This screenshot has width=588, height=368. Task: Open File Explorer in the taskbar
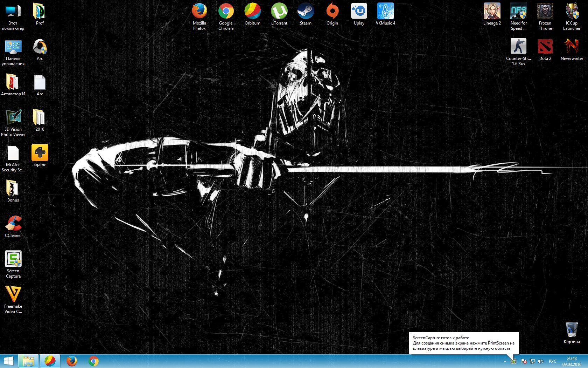28,361
